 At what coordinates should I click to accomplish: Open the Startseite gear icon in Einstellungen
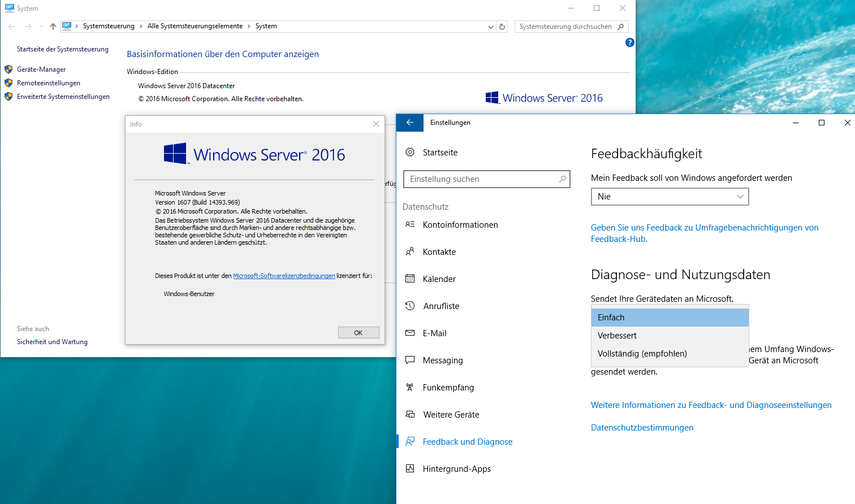410,152
